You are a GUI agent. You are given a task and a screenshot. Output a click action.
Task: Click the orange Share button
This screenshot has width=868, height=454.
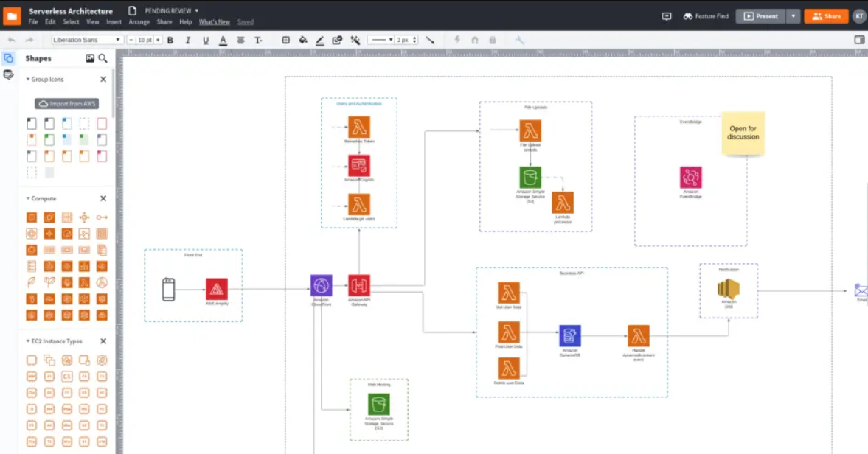click(x=826, y=17)
